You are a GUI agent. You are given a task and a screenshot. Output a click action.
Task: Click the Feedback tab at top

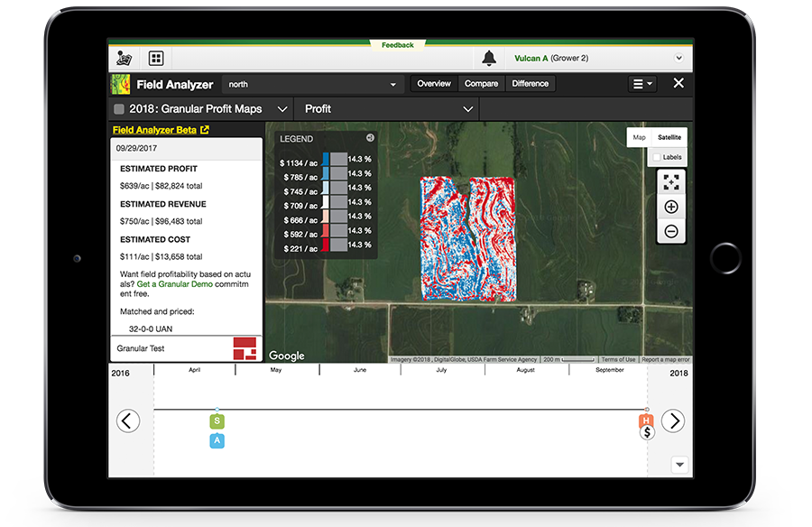point(398,45)
